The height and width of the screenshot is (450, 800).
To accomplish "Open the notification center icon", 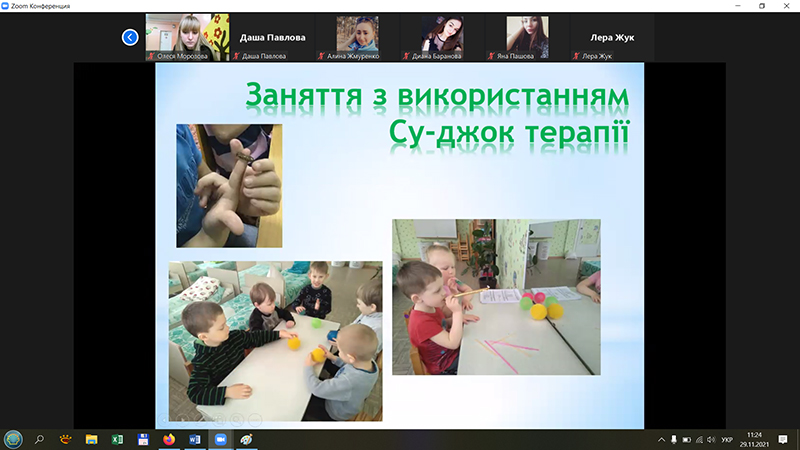I will 783,439.
